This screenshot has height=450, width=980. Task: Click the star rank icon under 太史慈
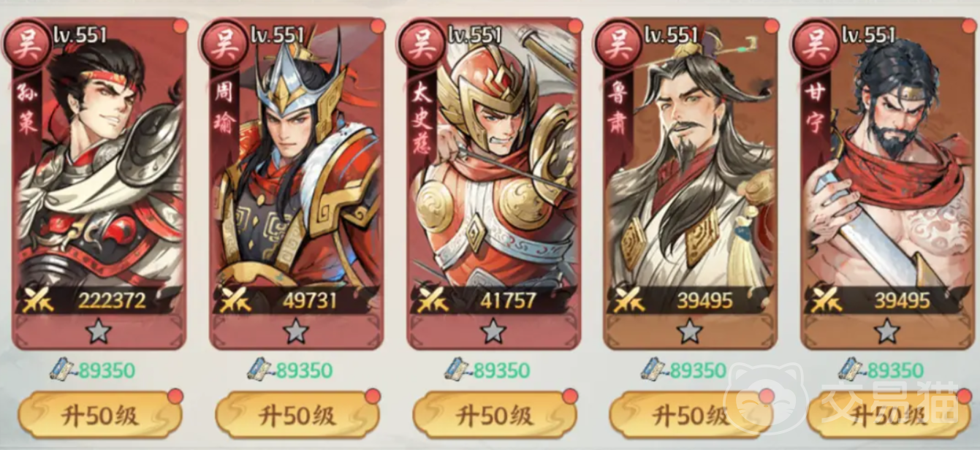pyautogui.click(x=493, y=332)
